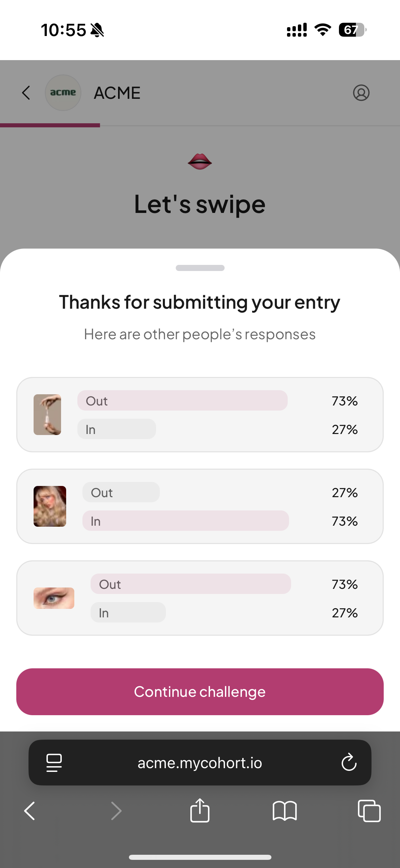Tap the Safari share icon
The image size is (400, 868).
tap(200, 811)
